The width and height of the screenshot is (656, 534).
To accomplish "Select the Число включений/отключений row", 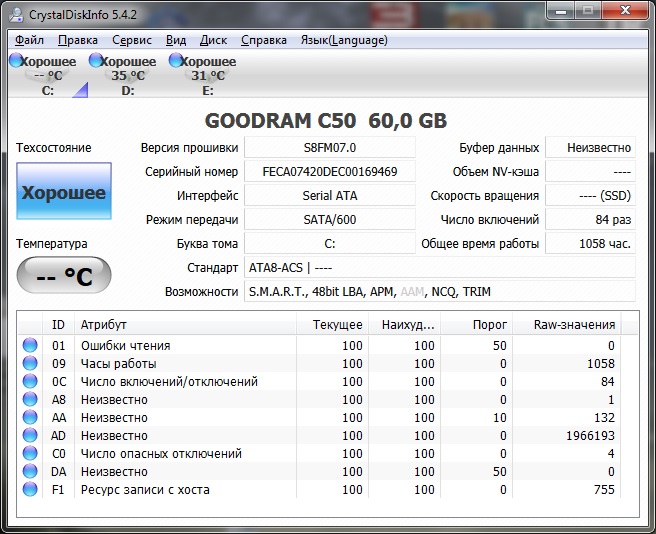I will [319, 382].
